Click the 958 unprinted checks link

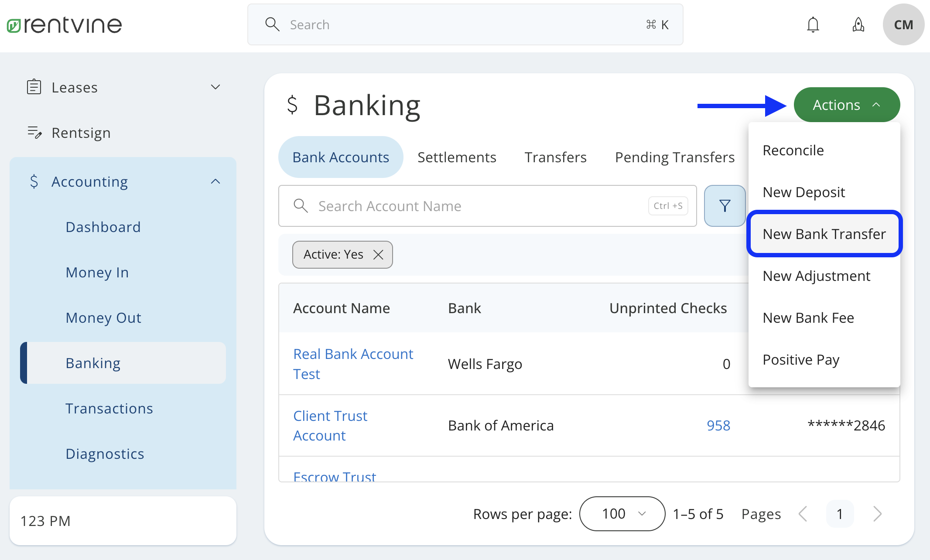718,425
